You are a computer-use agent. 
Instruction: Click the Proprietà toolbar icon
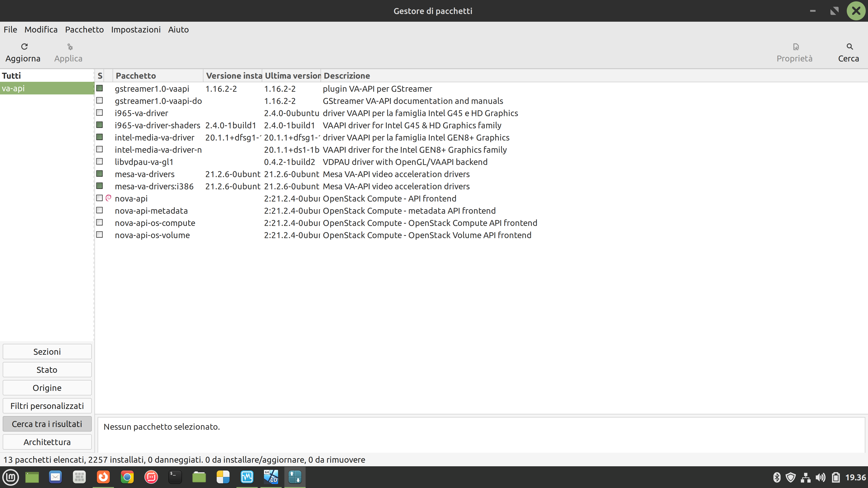click(x=796, y=47)
